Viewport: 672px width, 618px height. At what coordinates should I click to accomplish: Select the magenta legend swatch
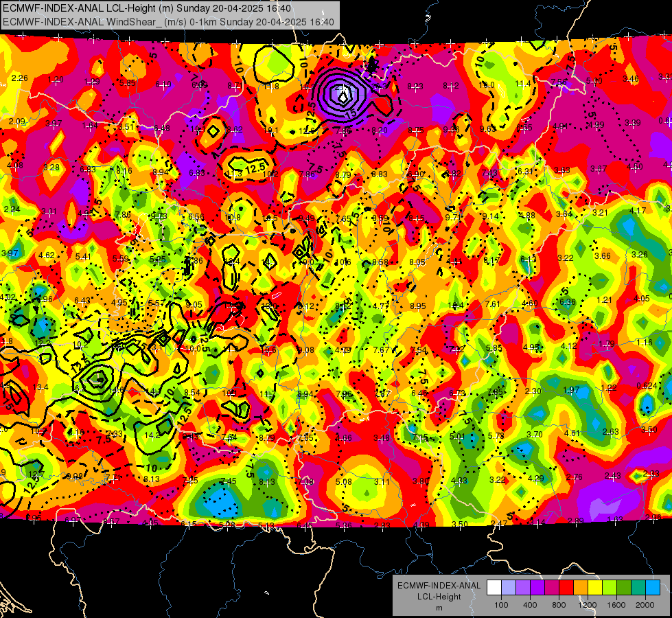pyautogui.click(x=552, y=588)
